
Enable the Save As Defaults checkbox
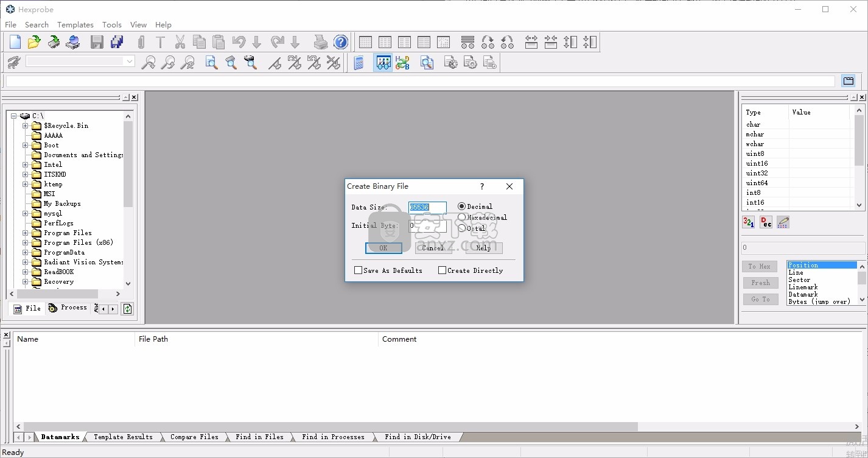click(359, 270)
